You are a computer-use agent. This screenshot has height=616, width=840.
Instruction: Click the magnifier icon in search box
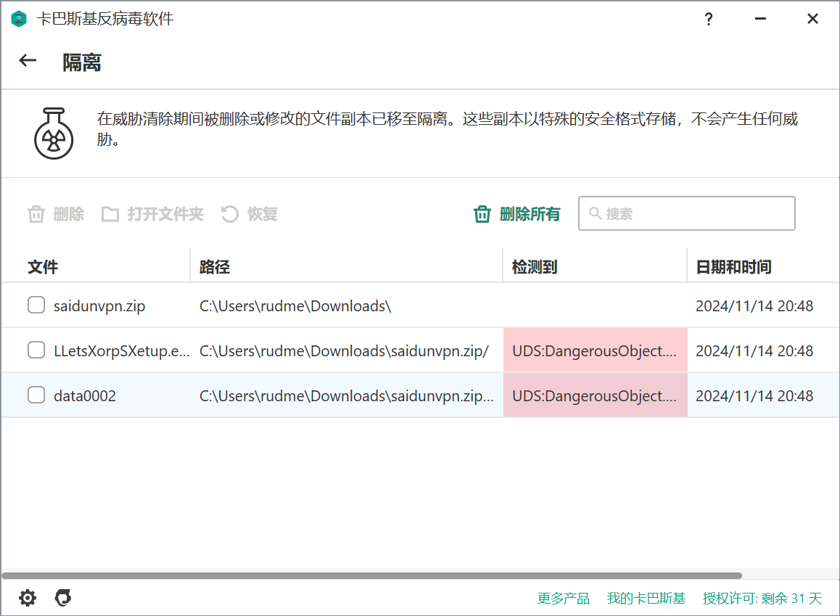coord(595,213)
